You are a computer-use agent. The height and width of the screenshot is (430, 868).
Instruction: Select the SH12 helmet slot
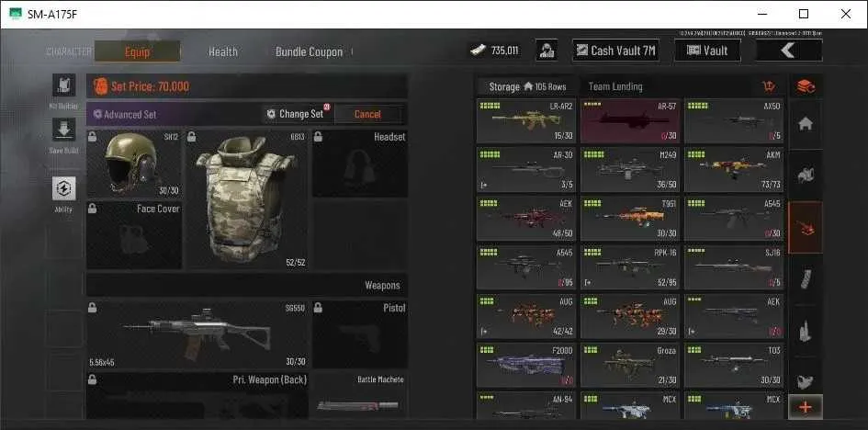click(x=134, y=164)
